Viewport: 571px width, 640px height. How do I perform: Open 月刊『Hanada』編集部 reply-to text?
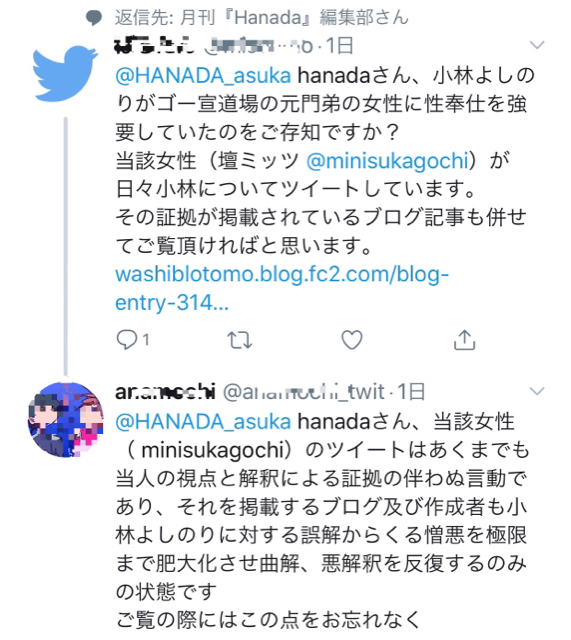[x=261, y=18]
